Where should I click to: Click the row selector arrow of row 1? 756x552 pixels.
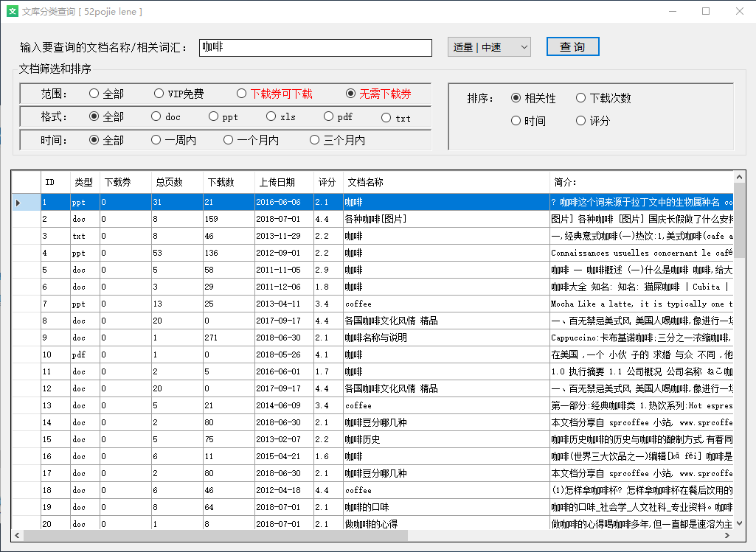[x=18, y=203]
